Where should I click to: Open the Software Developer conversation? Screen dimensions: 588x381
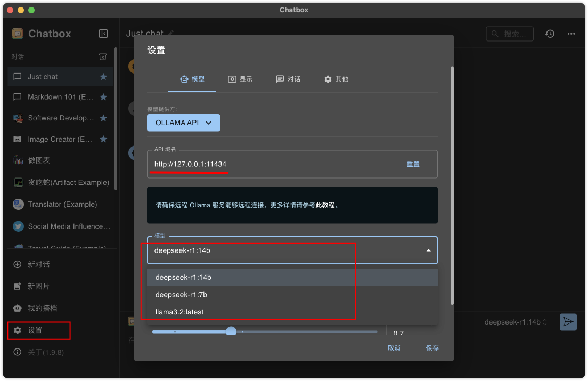(x=60, y=118)
